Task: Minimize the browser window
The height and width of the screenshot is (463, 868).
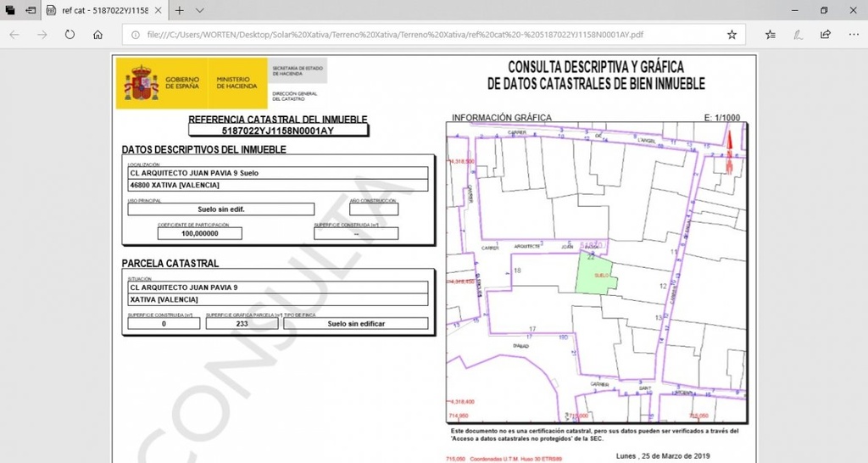Action: 795,10
